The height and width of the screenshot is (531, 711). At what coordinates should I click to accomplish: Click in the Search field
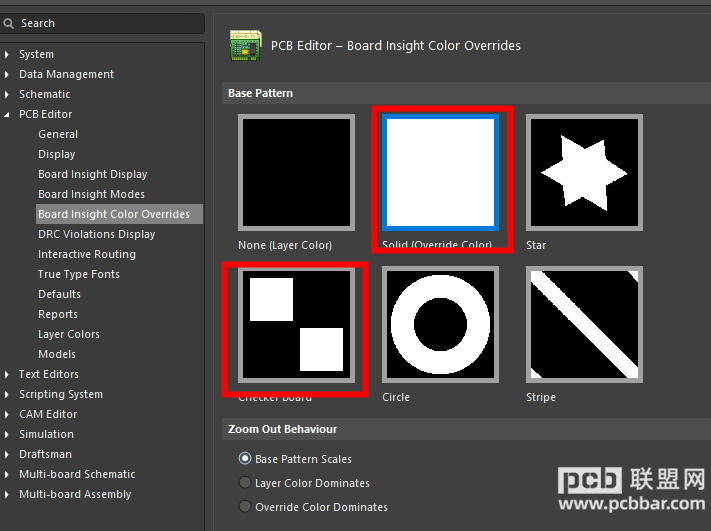point(102,23)
